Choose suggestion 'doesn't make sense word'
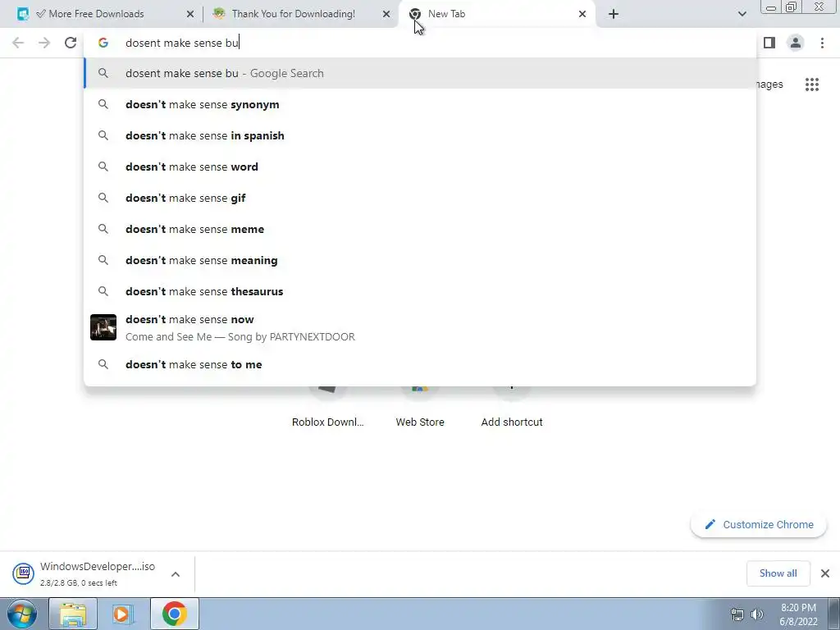The image size is (840, 630). point(420,167)
